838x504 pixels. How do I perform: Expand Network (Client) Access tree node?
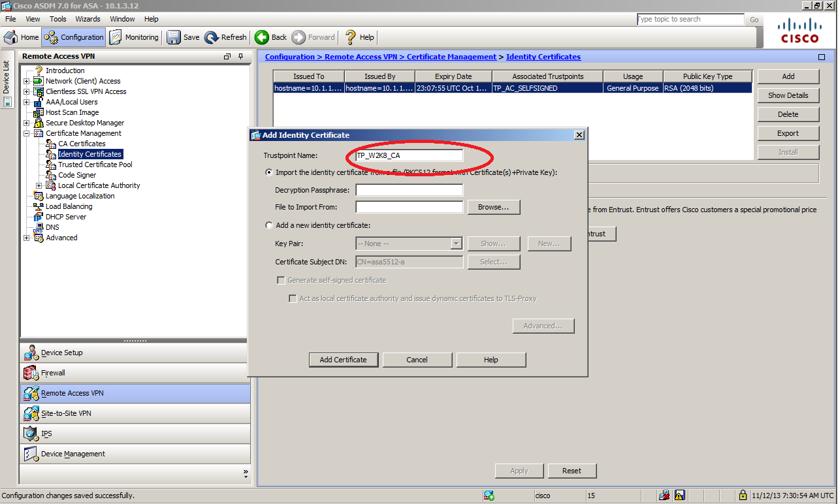[27, 81]
